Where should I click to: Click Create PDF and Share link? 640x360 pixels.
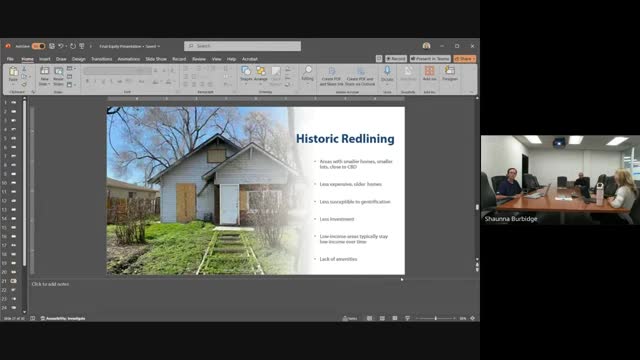331,76
